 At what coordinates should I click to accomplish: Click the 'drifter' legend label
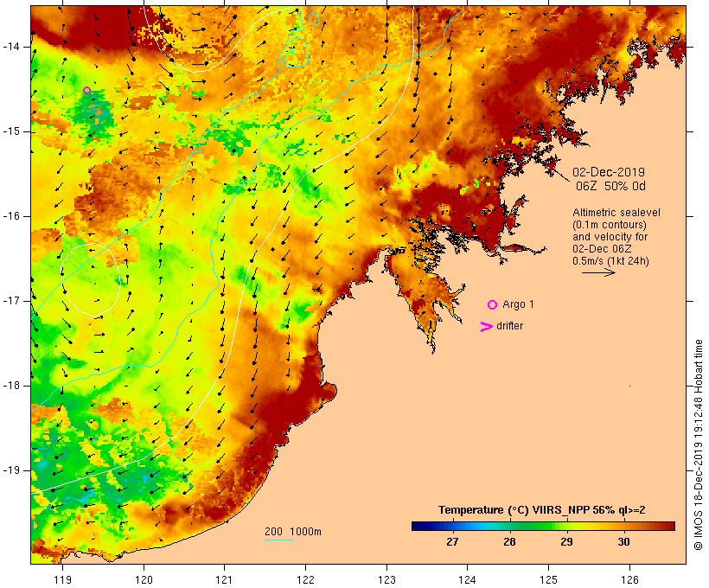tap(509, 326)
